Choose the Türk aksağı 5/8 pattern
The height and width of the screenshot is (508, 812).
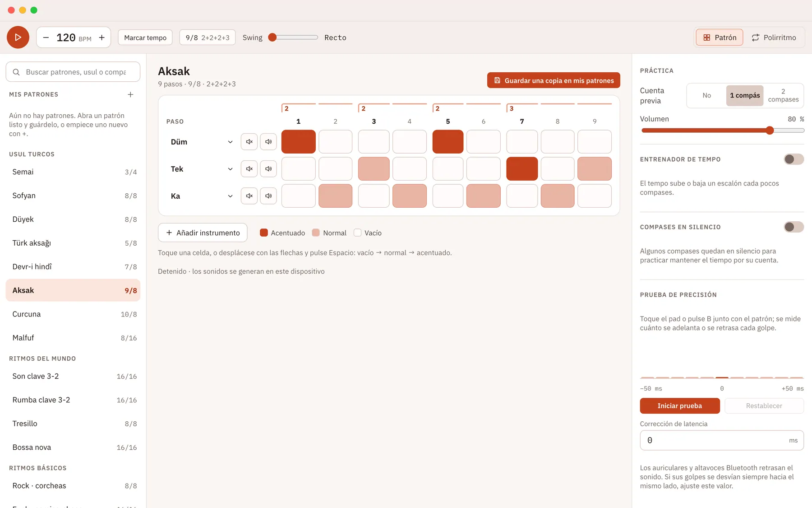click(73, 243)
